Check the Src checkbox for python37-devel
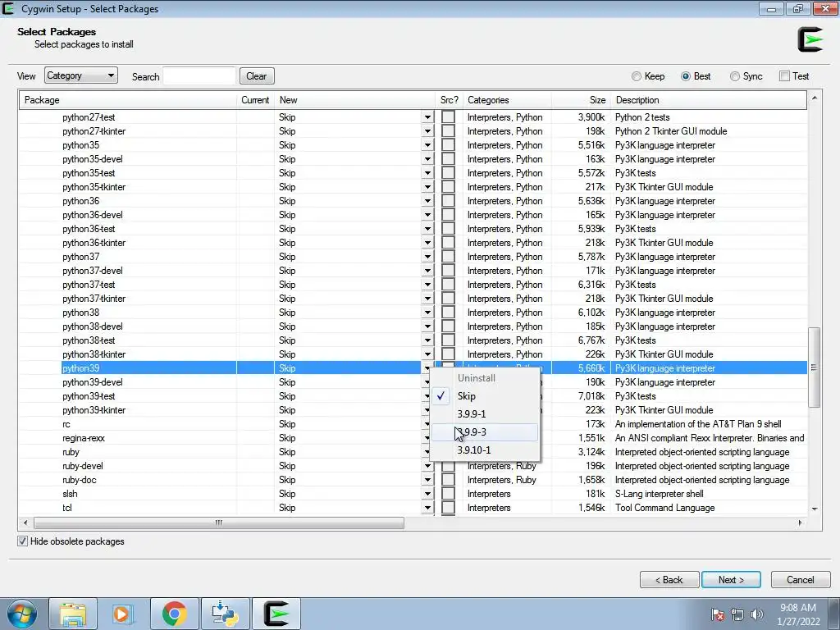Image resolution: width=840 pixels, height=630 pixels. [448, 271]
